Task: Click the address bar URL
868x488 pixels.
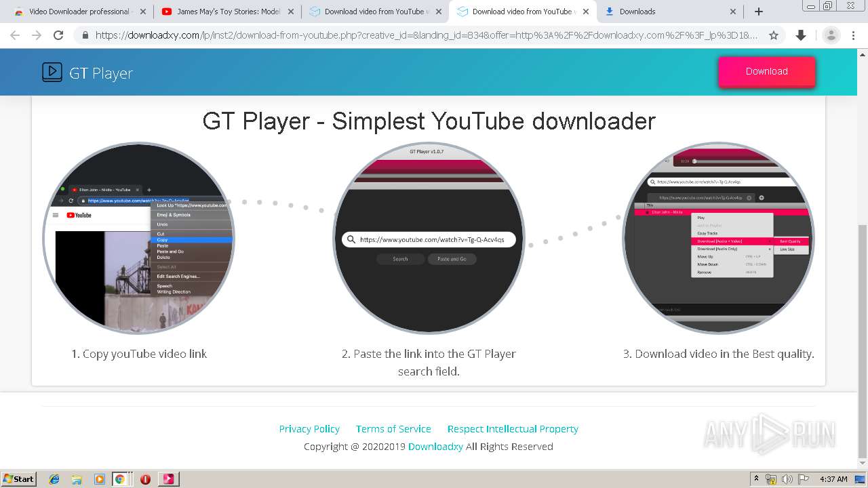Action: (427, 35)
